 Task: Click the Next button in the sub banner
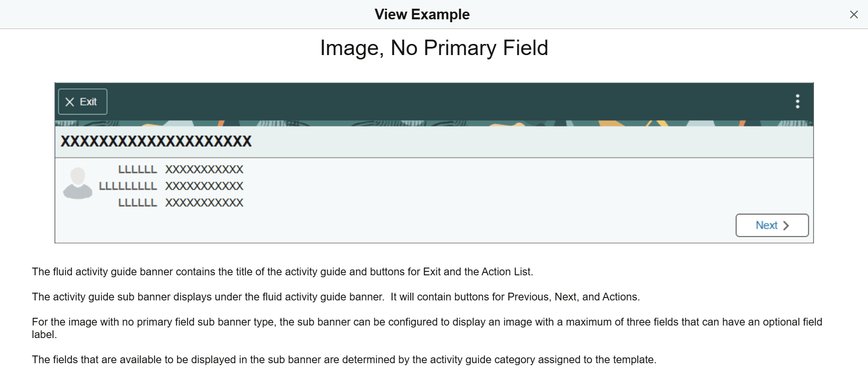tap(772, 225)
